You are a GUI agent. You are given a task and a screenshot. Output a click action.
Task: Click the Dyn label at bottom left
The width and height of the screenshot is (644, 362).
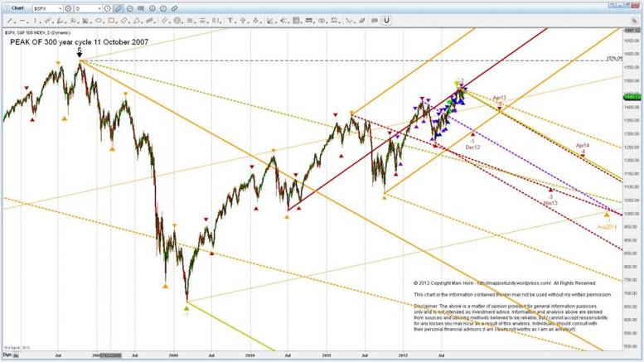click(x=7, y=355)
